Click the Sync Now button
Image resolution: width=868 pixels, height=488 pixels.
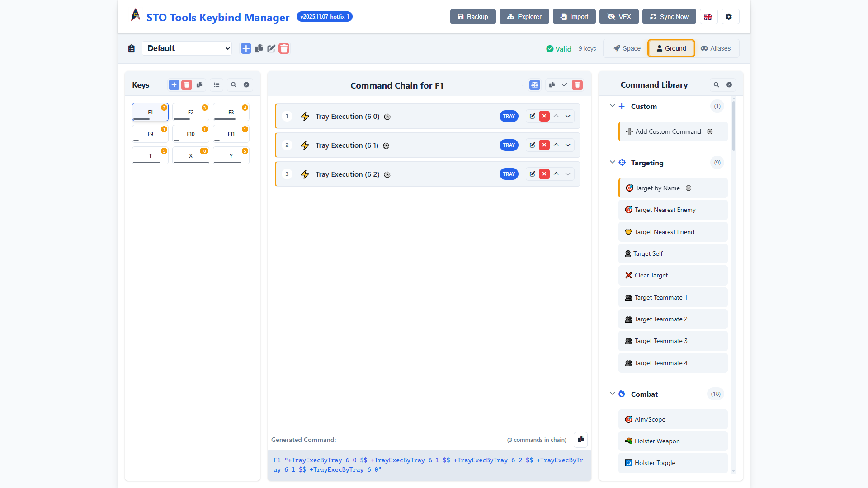click(x=669, y=16)
